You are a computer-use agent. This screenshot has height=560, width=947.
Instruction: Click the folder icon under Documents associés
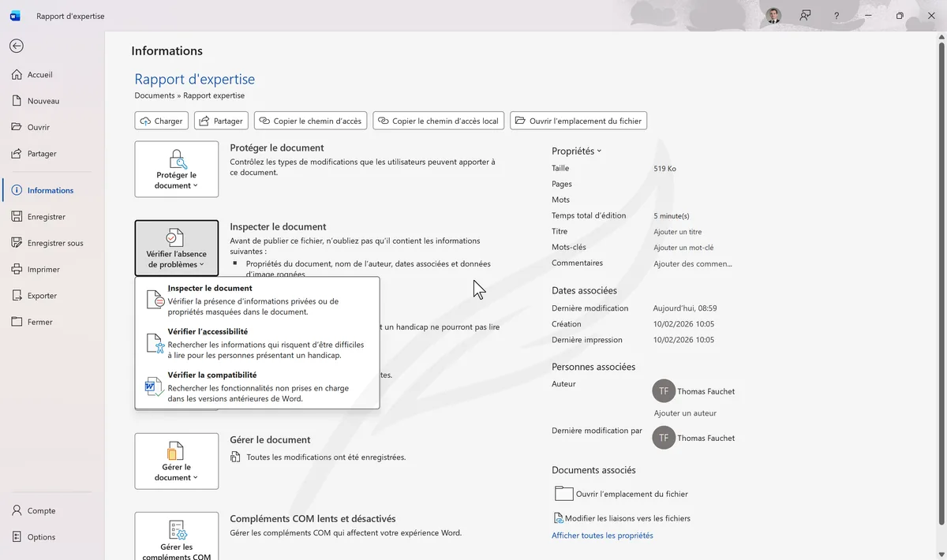(563, 494)
